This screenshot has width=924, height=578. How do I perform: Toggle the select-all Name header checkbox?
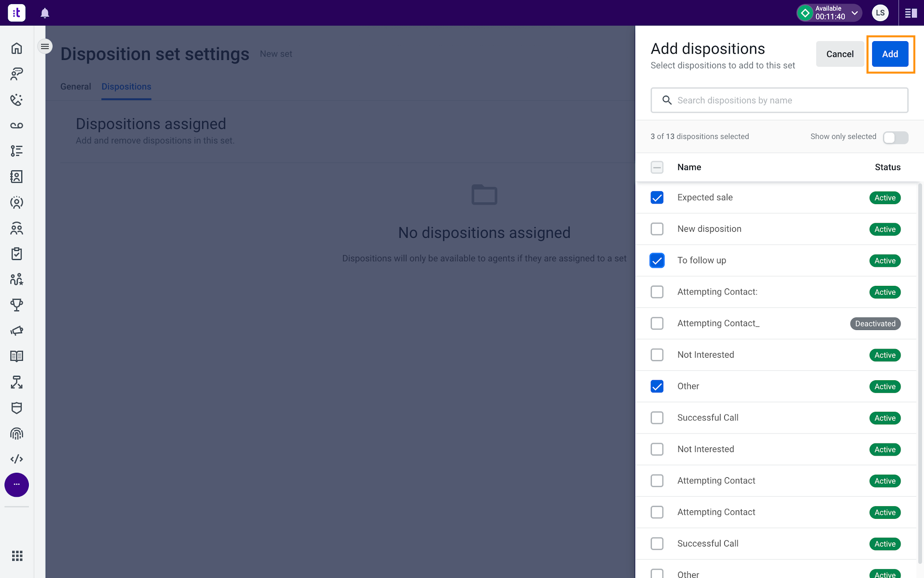coord(657,168)
